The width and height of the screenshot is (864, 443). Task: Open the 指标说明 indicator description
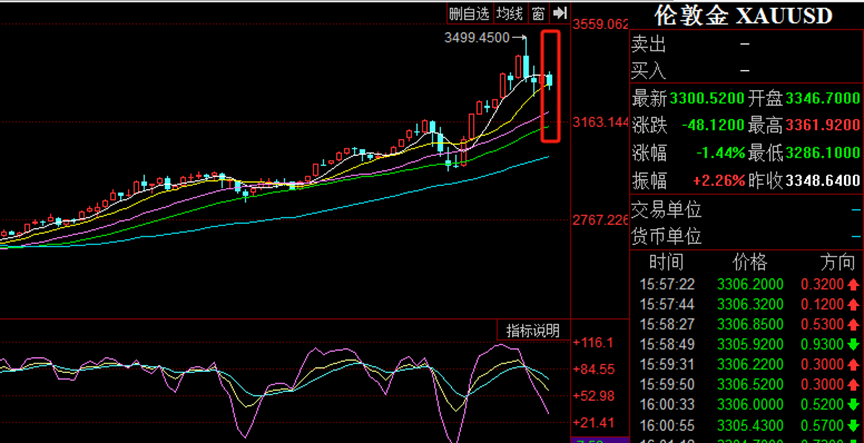[533, 331]
